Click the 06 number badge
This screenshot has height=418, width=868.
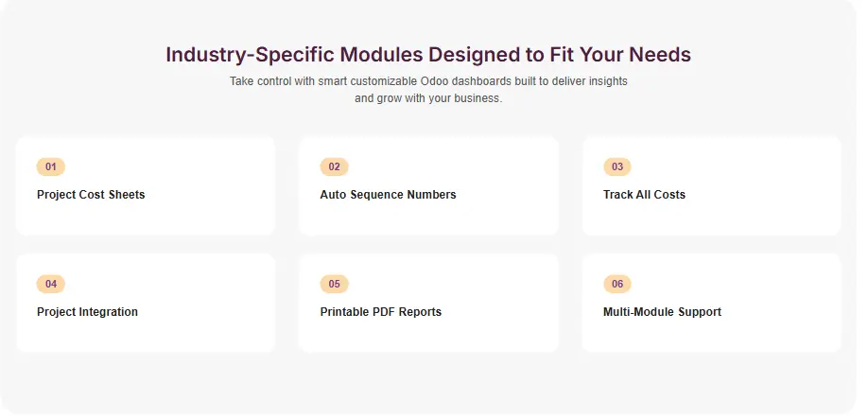tap(616, 285)
